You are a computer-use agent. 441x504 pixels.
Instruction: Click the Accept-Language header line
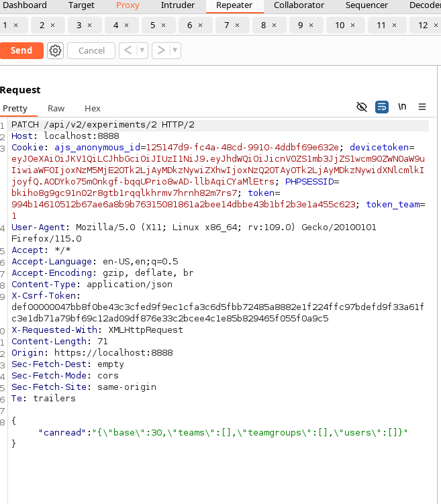click(95, 262)
